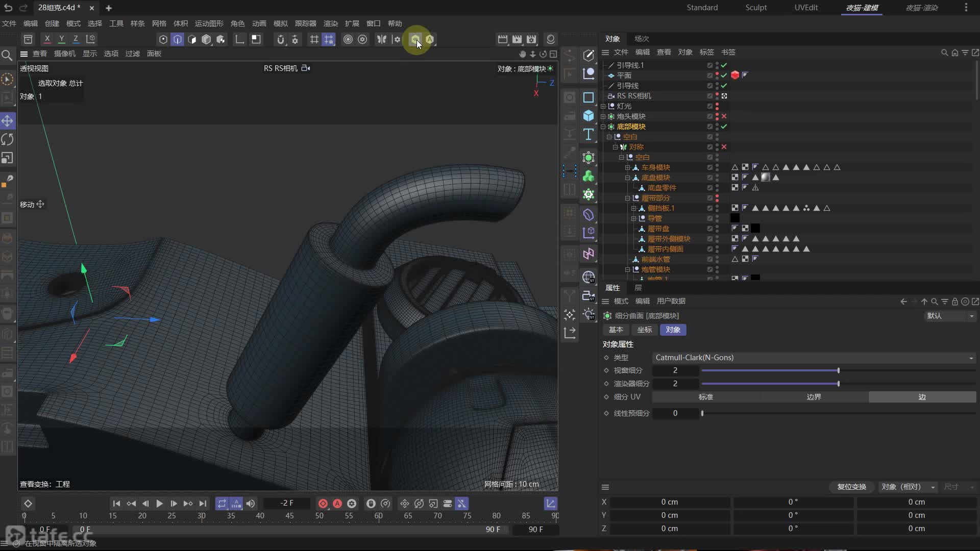Collapse the 底部模块 tree node
980x551 pixels.
pyautogui.click(x=603, y=127)
